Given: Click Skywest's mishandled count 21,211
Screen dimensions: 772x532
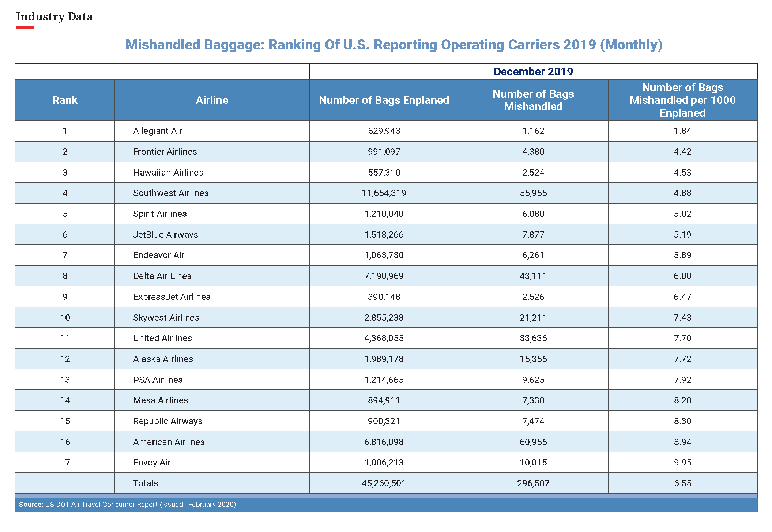Looking at the screenshot, I should (533, 318).
